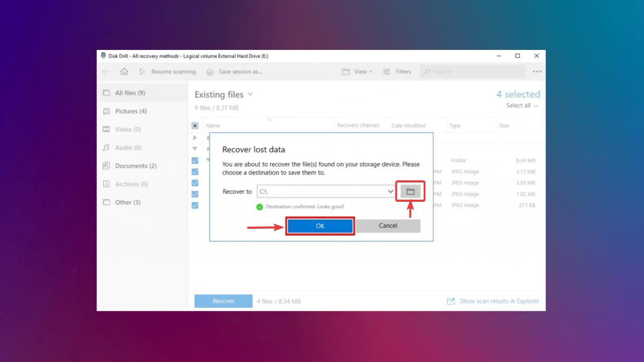Viewport: 644px width, 362px height.
Task: Sort by Type column header
Action: coord(455,125)
